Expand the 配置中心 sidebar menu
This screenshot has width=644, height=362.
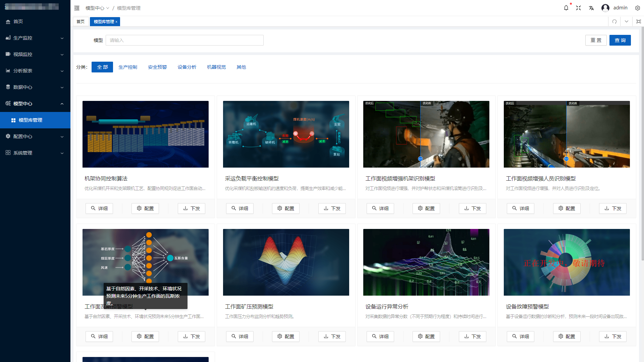[35, 136]
